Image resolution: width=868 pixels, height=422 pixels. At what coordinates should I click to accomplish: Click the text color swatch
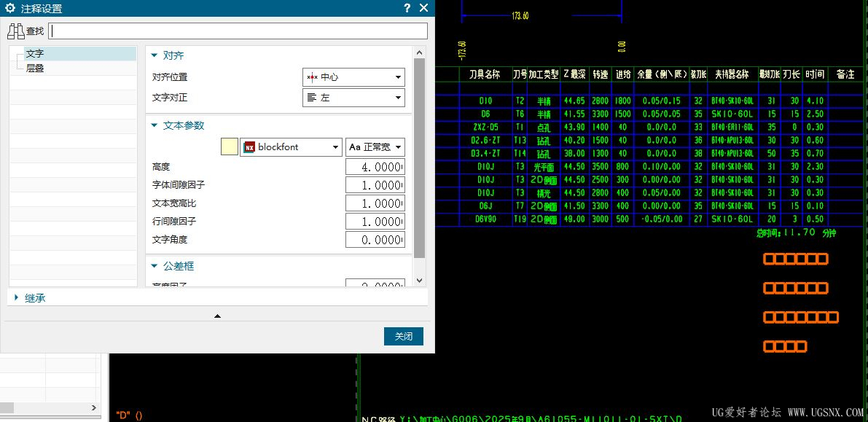(229, 147)
